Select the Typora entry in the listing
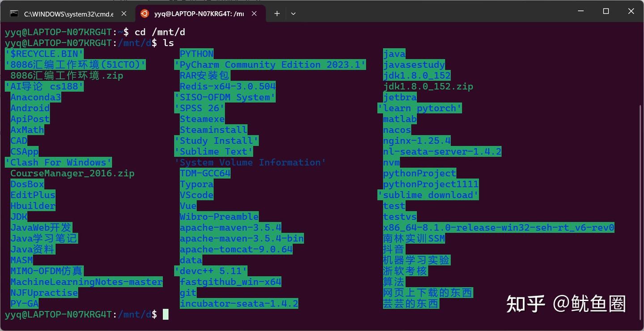Screen dimensions: 644x331 196,184
